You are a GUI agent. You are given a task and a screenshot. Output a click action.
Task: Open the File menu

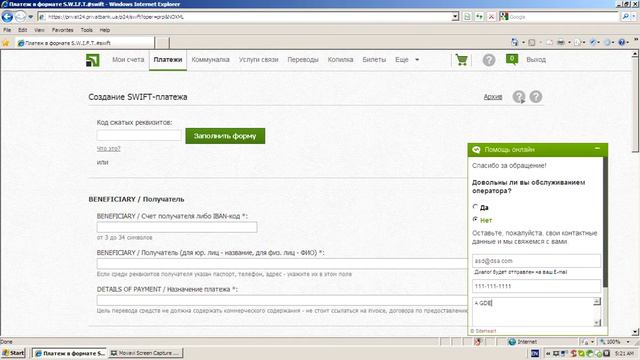[x=7, y=30]
